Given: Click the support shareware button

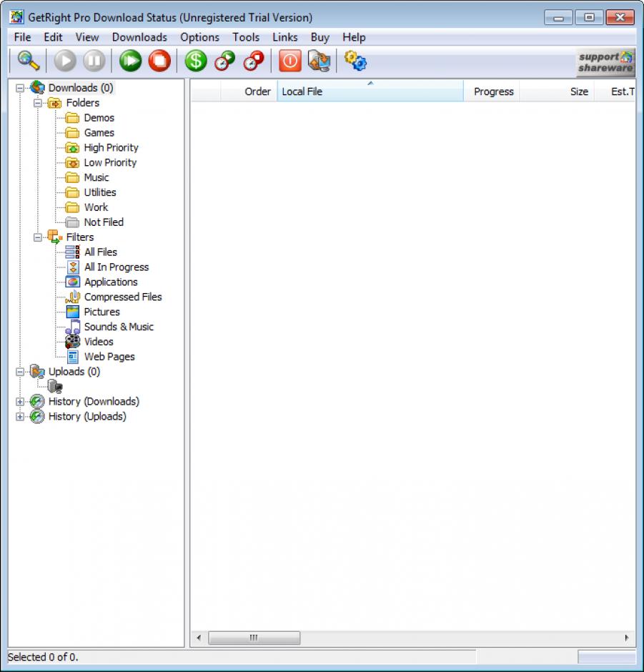Looking at the screenshot, I should coord(605,62).
